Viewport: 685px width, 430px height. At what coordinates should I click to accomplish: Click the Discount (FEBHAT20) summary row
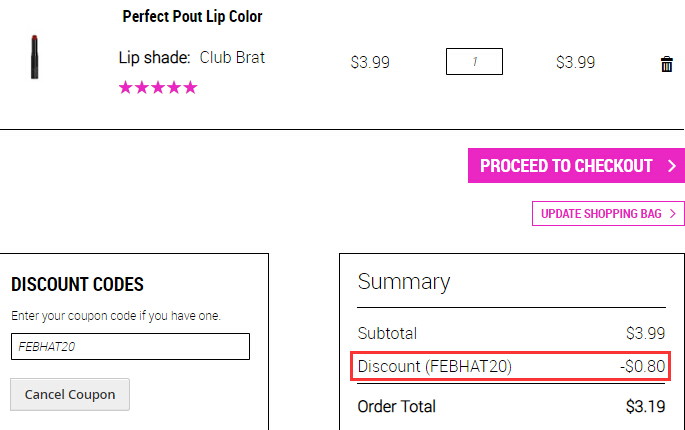click(x=511, y=366)
